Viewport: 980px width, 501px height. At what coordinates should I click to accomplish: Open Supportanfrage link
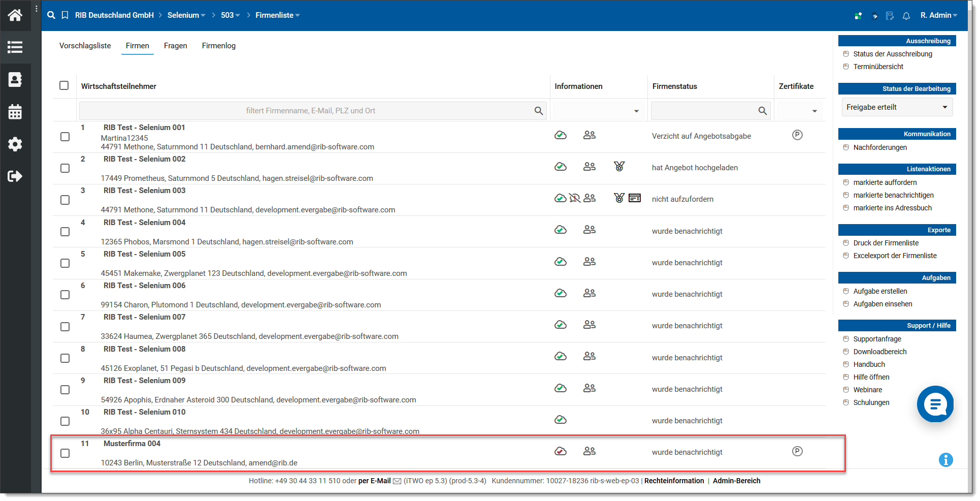pos(877,339)
